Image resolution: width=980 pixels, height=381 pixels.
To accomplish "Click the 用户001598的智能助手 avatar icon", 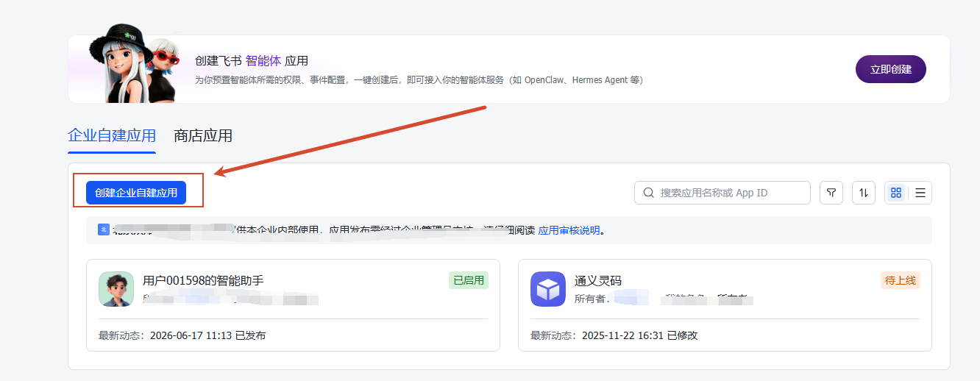I will (116, 289).
